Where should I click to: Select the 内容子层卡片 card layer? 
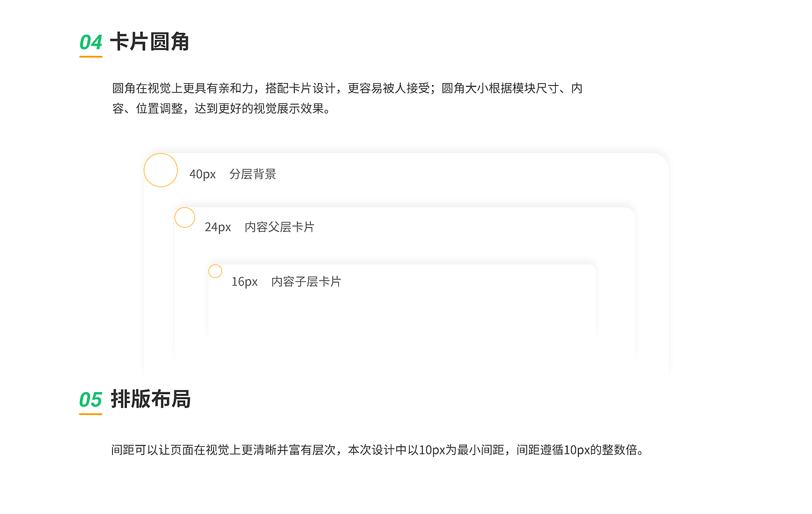400,305
